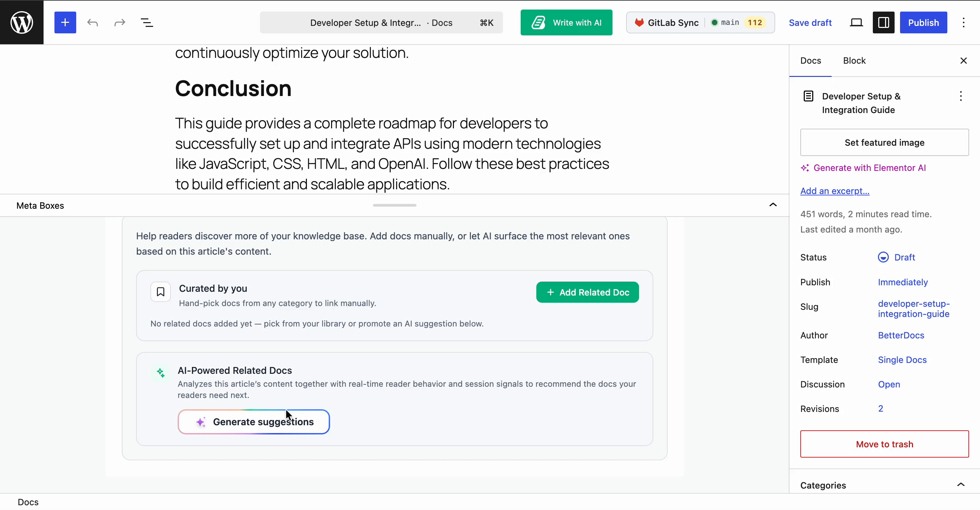Viewport: 980px width, 510px height.
Task: Toggle the settings sidebar panel
Action: click(883, 22)
